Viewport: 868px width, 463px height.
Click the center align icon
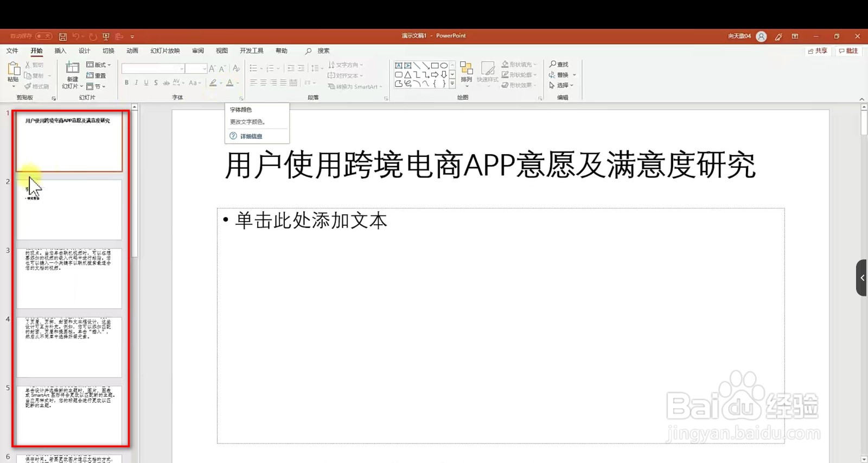263,83
